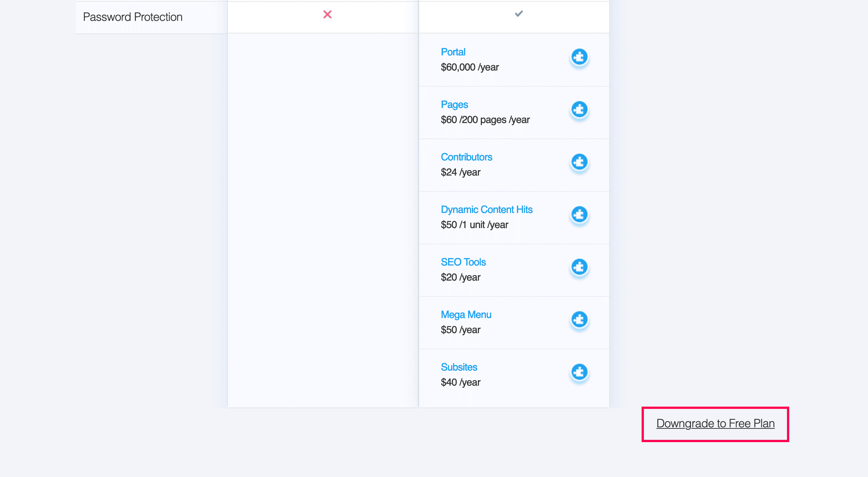Click the $60 /200 pages /year price text

(485, 120)
